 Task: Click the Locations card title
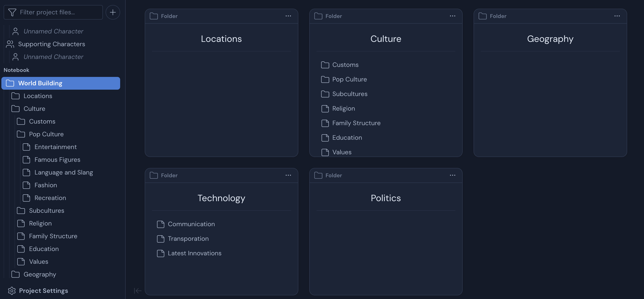tap(221, 39)
